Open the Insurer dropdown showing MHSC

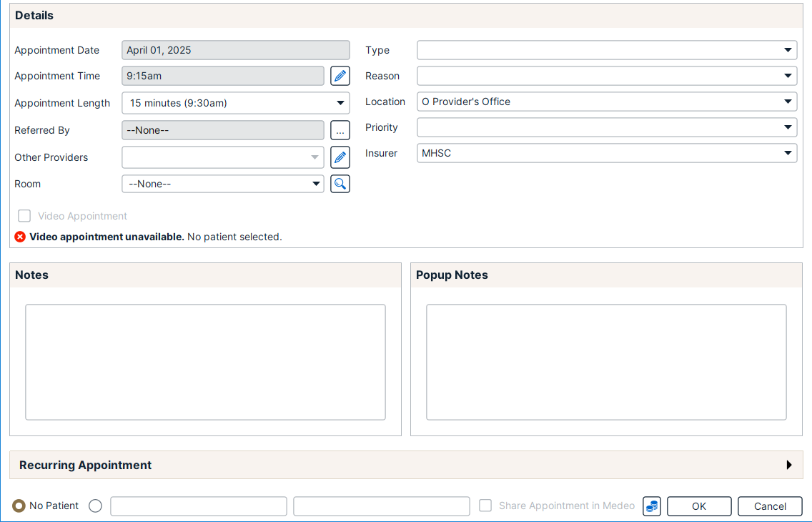(606, 153)
